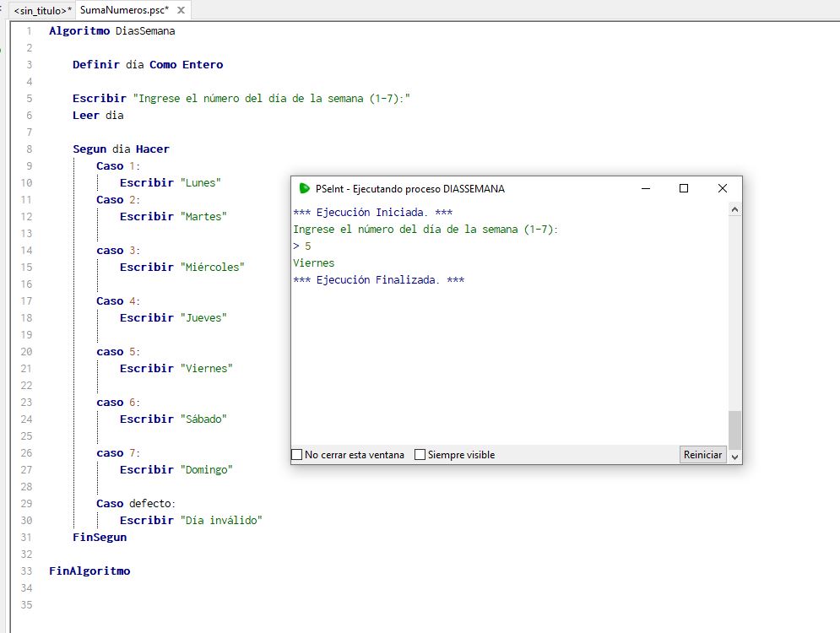Click 'caso 6:' in the editor
The image size is (840, 633).
pos(118,403)
